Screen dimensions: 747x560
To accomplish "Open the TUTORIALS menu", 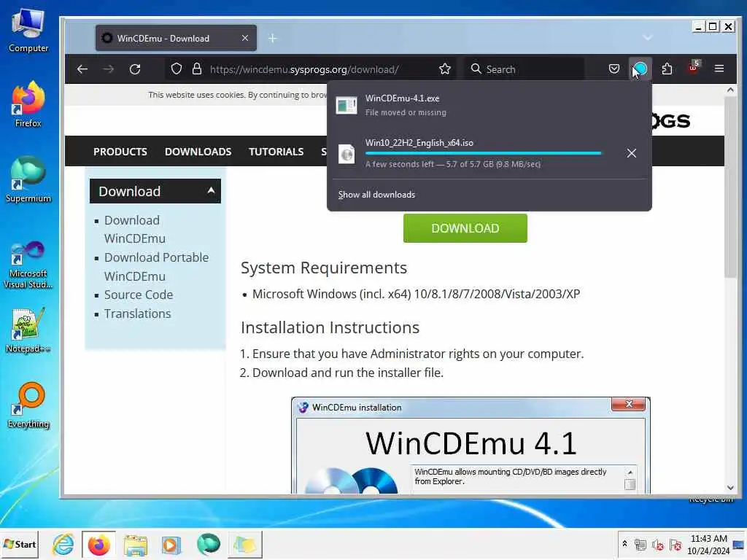I will 276,152.
